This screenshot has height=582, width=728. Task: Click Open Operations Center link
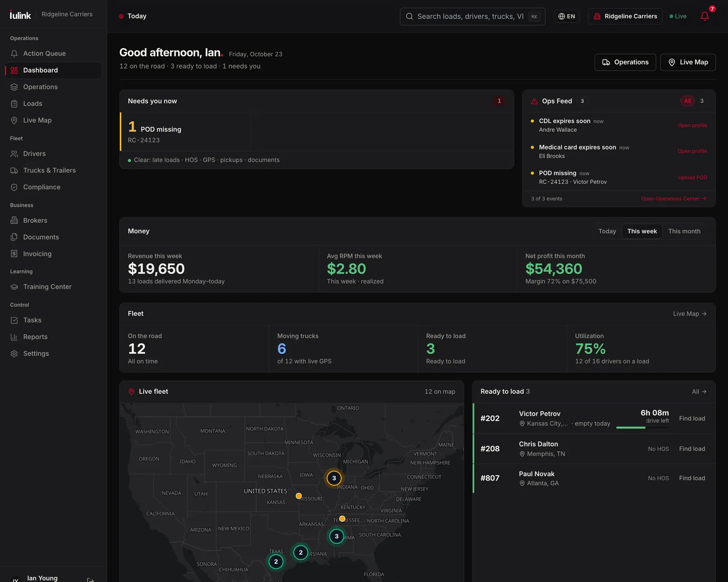[x=674, y=199]
